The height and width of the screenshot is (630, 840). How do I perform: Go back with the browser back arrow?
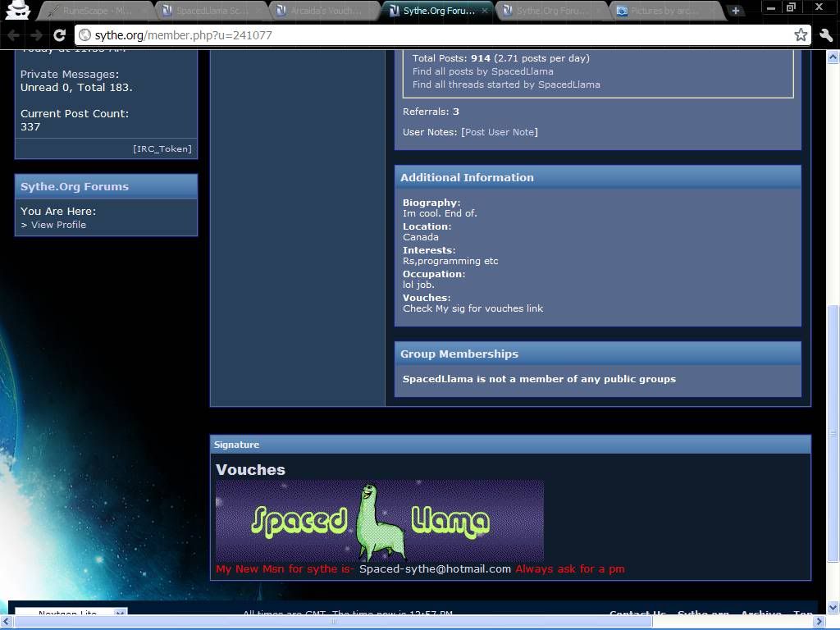[14, 35]
